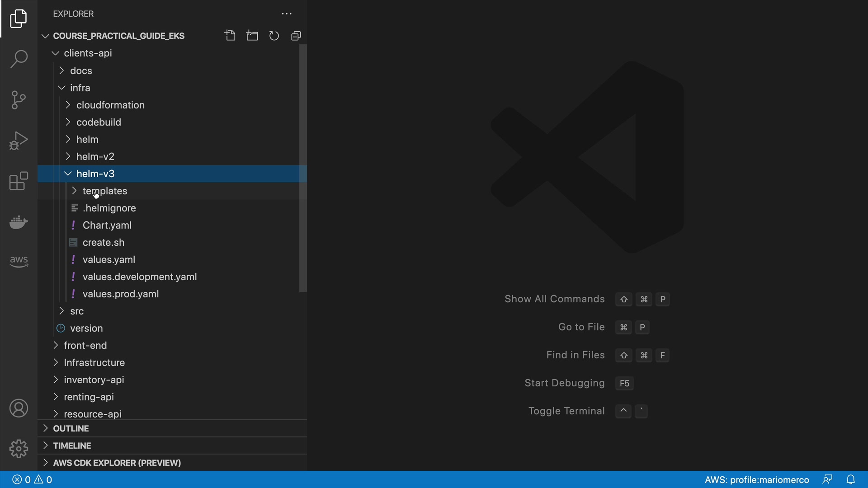The height and width of the screenshot is (488, 868).
Task: Open the Docker view in activity bar
Action: click(19, 222)
